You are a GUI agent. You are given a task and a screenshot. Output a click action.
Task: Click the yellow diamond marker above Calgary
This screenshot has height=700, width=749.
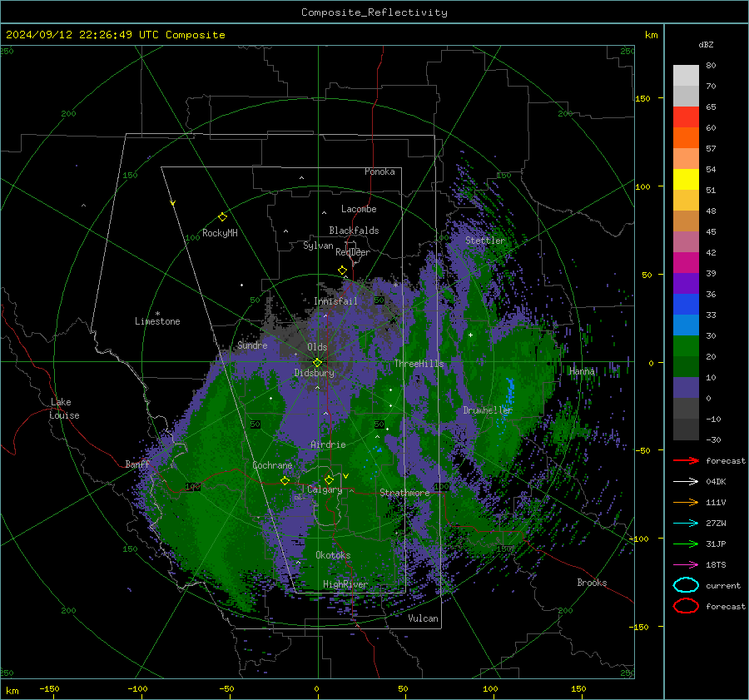329,479
